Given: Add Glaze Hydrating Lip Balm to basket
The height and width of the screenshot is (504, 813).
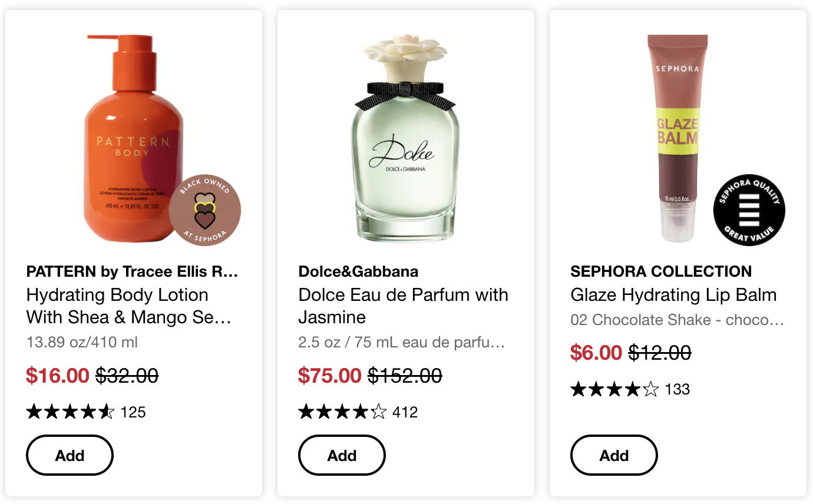Looking at the screenshot, I should (x=614, y=455).
